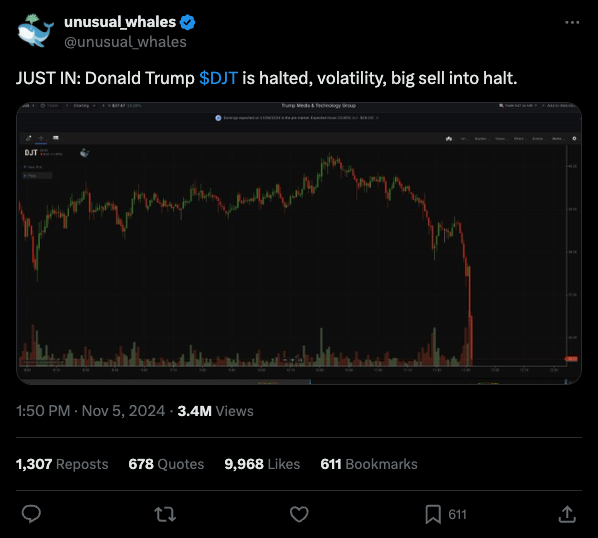Repost this tweet with the retweet icon
Screen dimensions: 598x538
165,514
